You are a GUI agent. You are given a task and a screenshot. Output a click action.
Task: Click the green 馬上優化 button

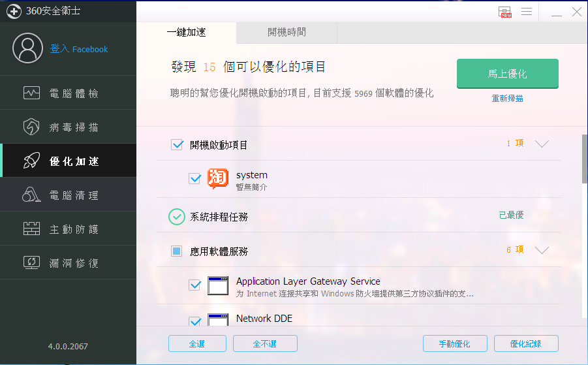pyautogui.click(x=507, y=74)
